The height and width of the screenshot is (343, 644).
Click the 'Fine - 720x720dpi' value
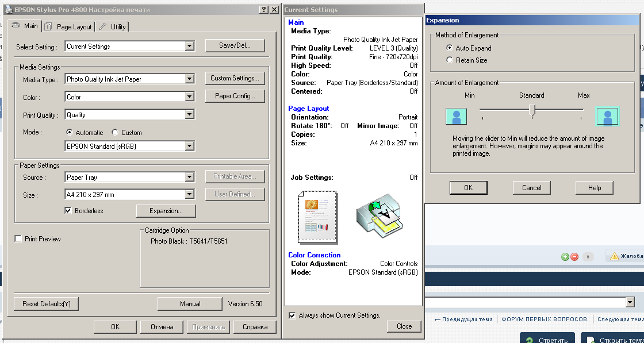[393, 57]
